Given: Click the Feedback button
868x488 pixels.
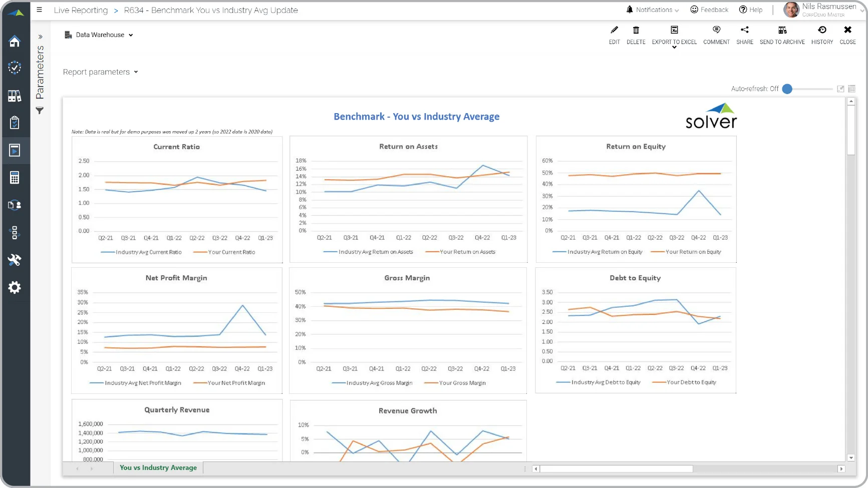Looking at the screenshot, I should (x=709, y=10).
